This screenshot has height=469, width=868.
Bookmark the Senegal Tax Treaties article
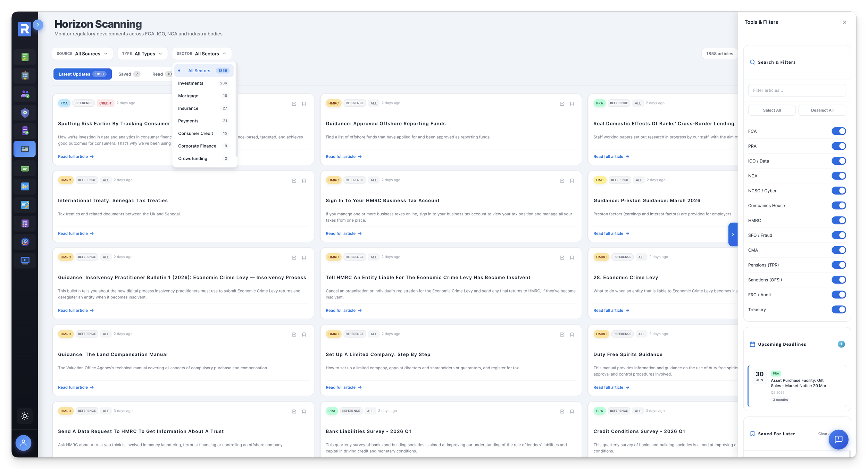click(304, 181)
